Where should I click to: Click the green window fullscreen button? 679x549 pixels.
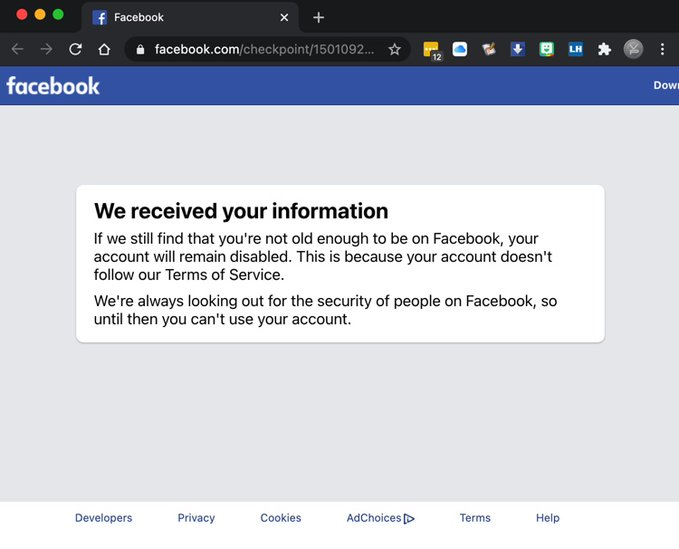[x=58, y=14]
